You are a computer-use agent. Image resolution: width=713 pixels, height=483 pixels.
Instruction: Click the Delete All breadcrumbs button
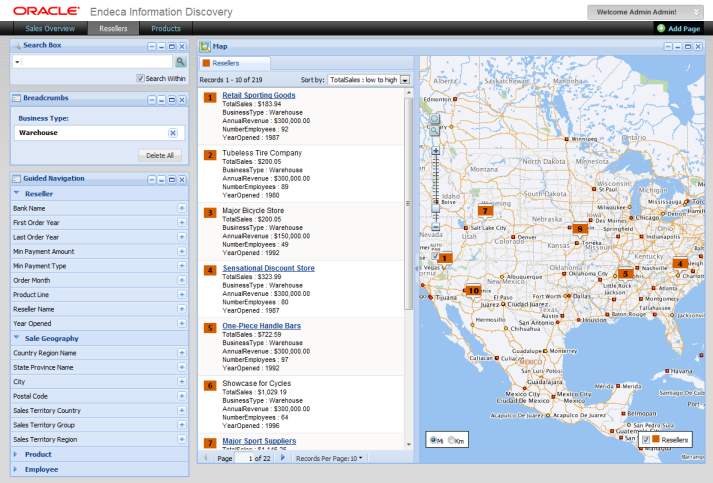[x=160, y=156]
